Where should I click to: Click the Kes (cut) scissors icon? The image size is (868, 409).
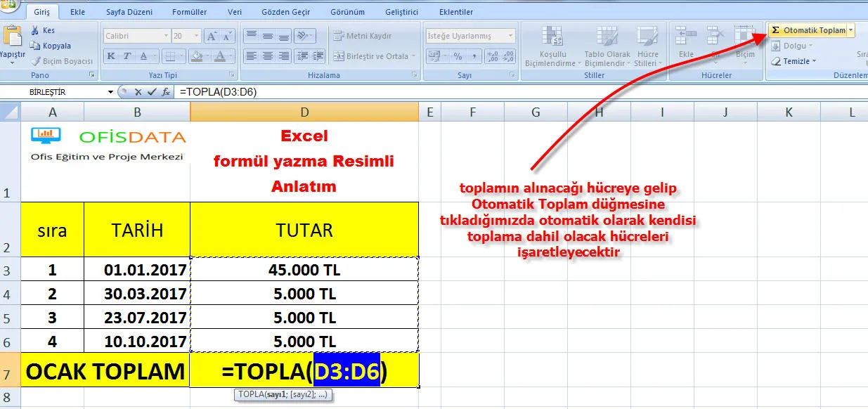[x=35, y=31]
